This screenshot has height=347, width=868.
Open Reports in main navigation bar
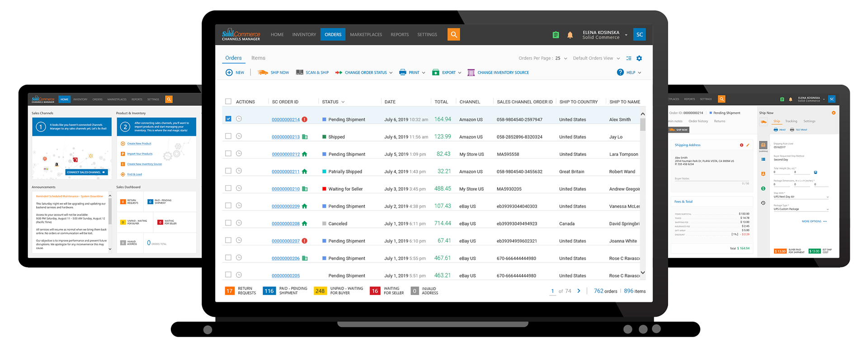click(x=400, y=34)
